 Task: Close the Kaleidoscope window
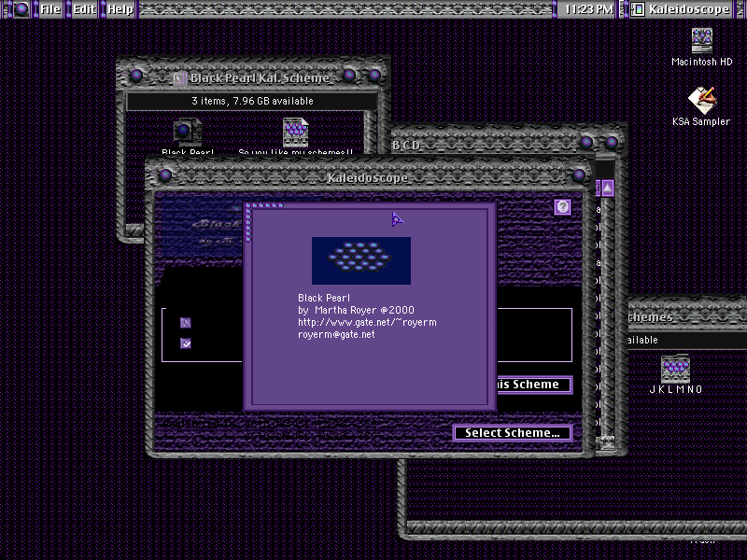point(165,175)
